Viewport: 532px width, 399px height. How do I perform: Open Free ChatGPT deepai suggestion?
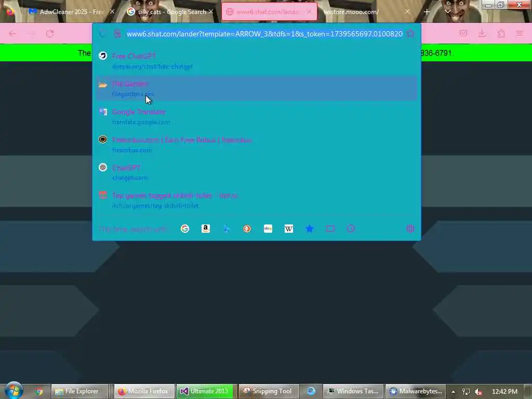pyautogui.click(x=256, y=61)
